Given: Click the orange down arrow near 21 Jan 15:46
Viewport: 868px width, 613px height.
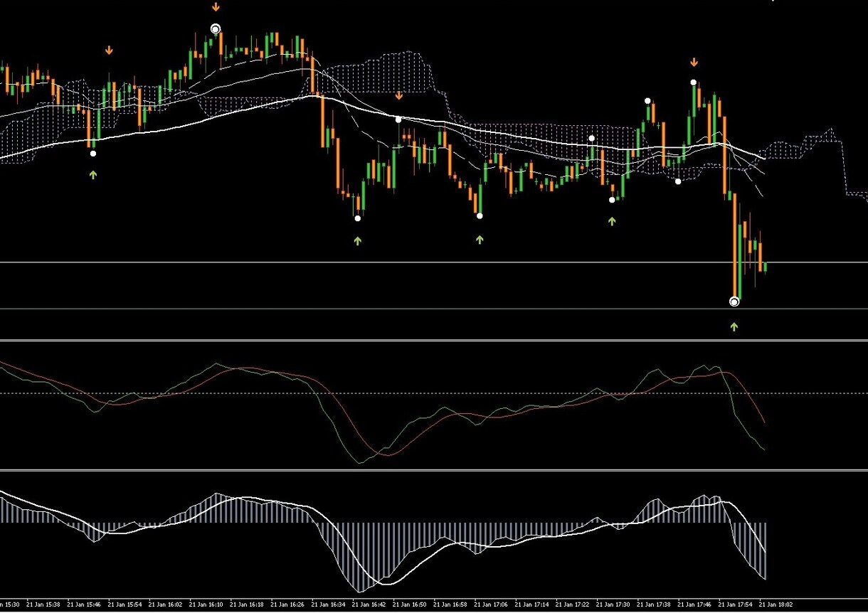Looking at the screenshot, I should click(x=109, y=50).
